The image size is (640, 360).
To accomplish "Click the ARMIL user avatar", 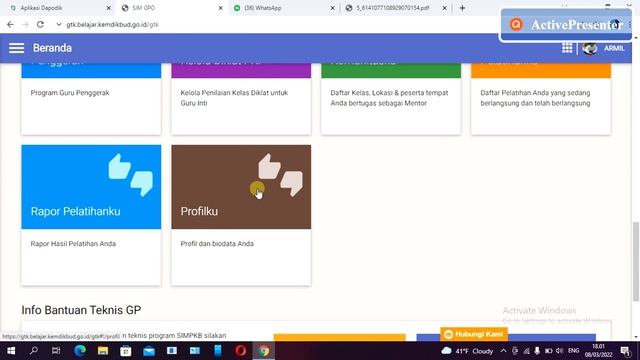I will click(590, 48).
